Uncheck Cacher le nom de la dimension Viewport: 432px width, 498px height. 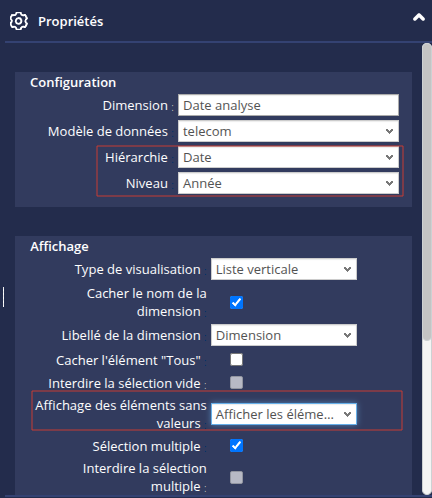(x=236, y=303)
